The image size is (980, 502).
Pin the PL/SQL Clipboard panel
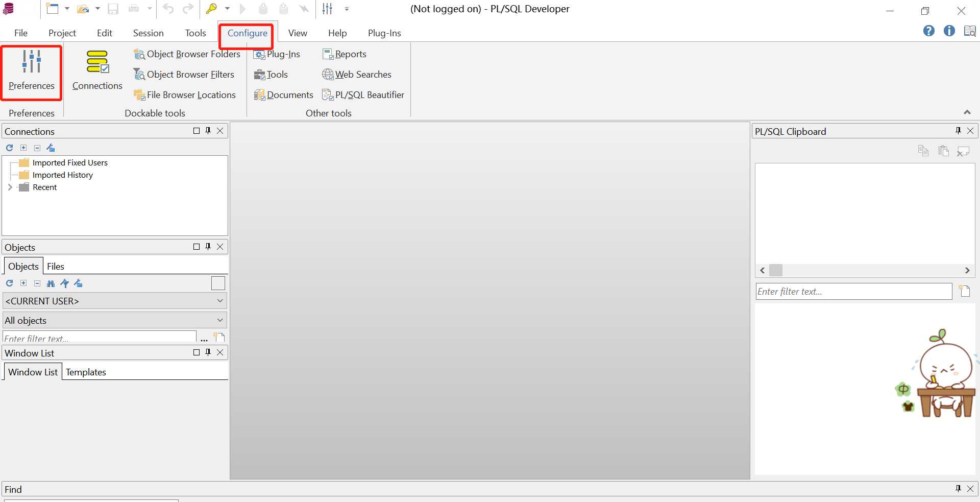(958, 131)
